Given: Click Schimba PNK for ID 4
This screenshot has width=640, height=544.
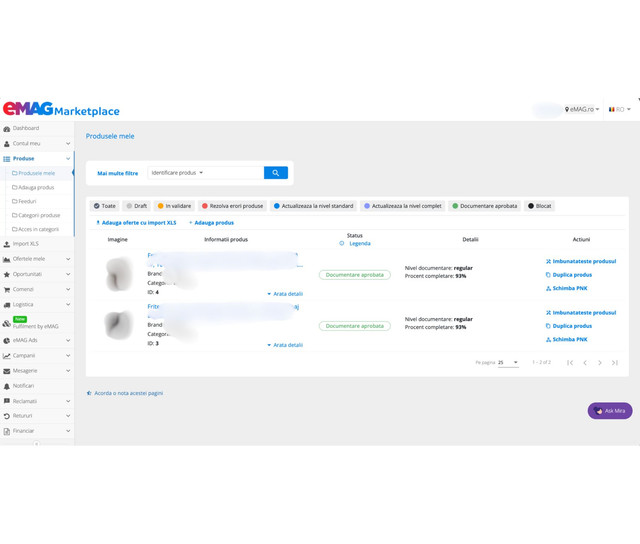Looking at the screenshot, I should [x=567, y=289].
